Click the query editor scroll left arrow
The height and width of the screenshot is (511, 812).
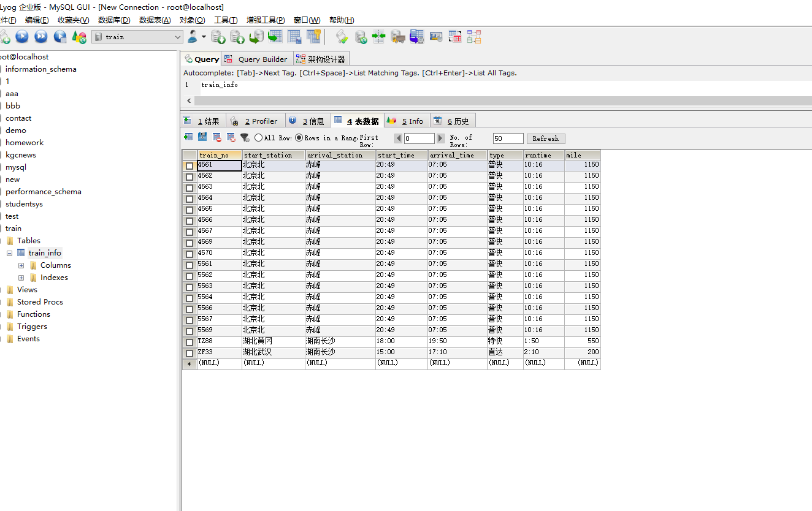pyautogui.click(x=189, y=100)
